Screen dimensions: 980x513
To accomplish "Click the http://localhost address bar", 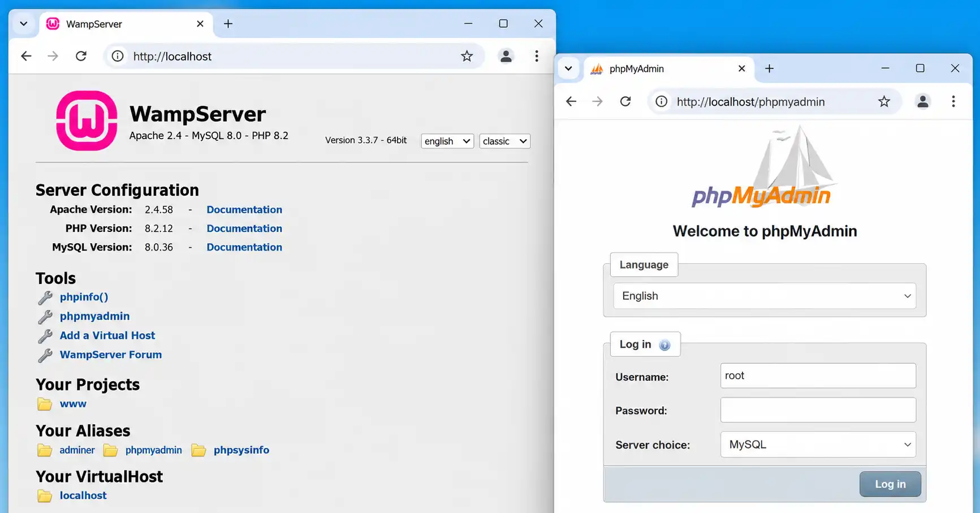I will (294, 56).
